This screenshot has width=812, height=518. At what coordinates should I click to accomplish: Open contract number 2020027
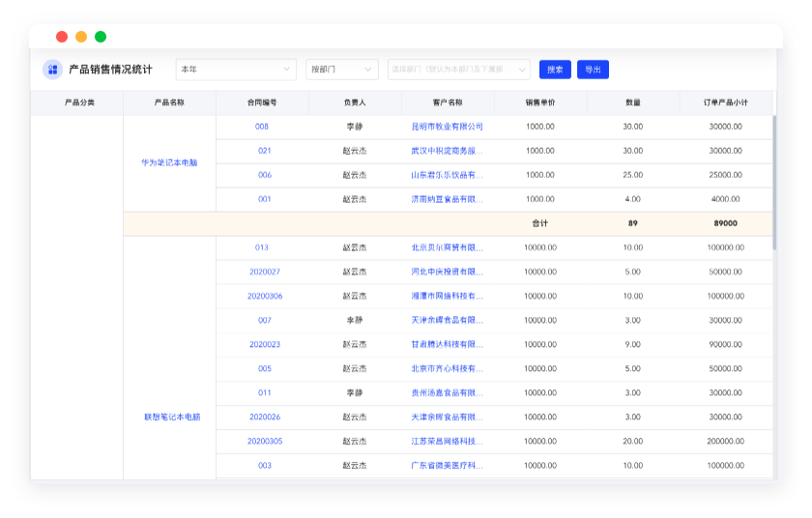click(x=265, y=272)
